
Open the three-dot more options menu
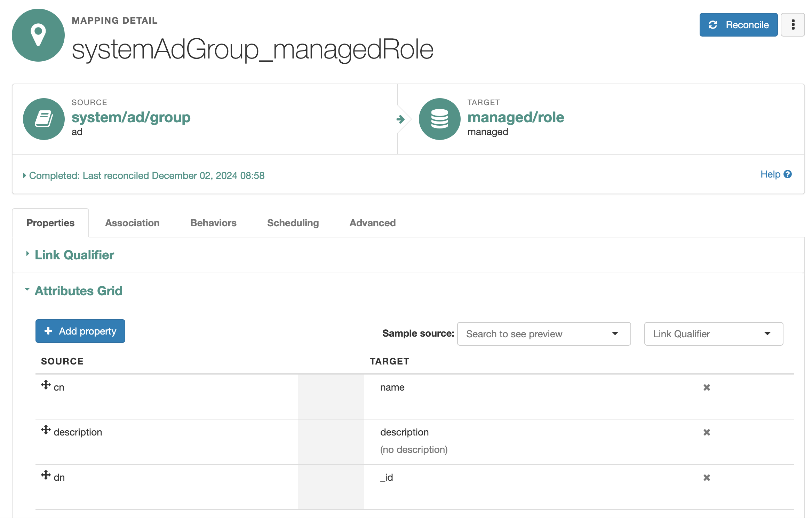(x=793, y=25)
